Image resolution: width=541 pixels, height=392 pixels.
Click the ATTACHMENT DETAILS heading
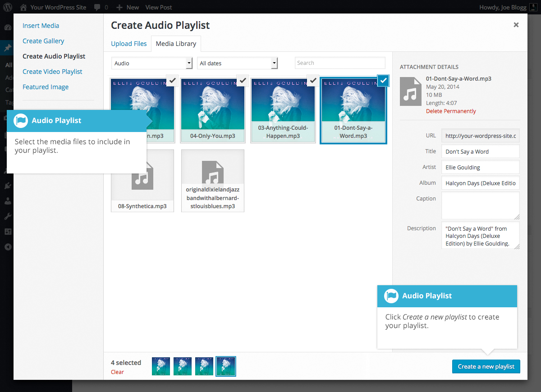(429, 67)
